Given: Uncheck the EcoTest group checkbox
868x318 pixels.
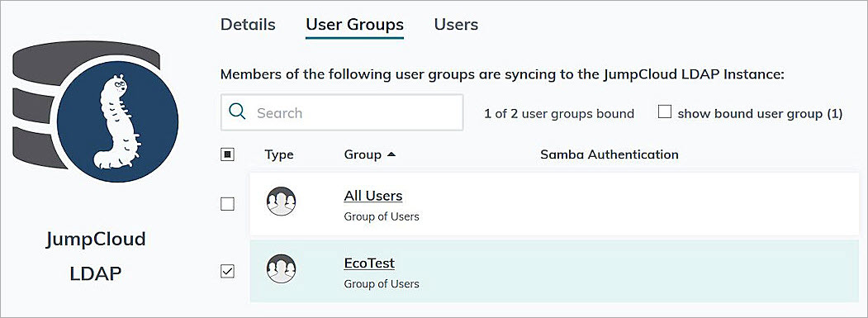Looking at the screenshot, I should 227,272.
